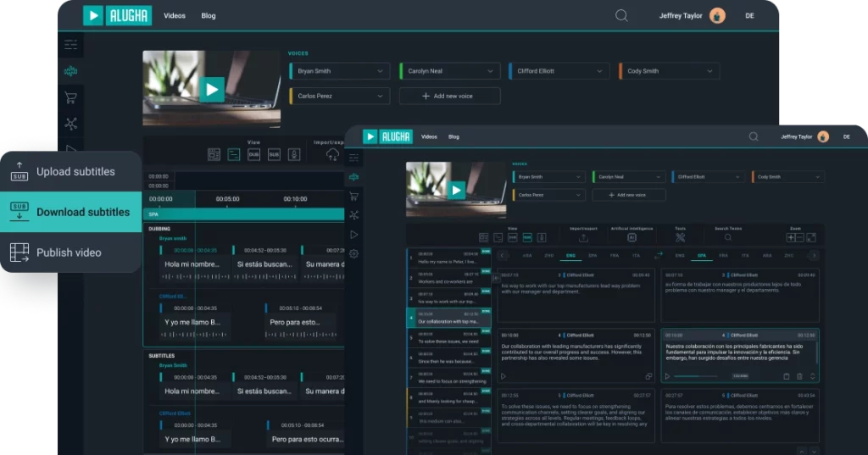Click Add new voice in back window
Image resolution: width=868 pixels, height=455 pixels.
pos(449,96)
